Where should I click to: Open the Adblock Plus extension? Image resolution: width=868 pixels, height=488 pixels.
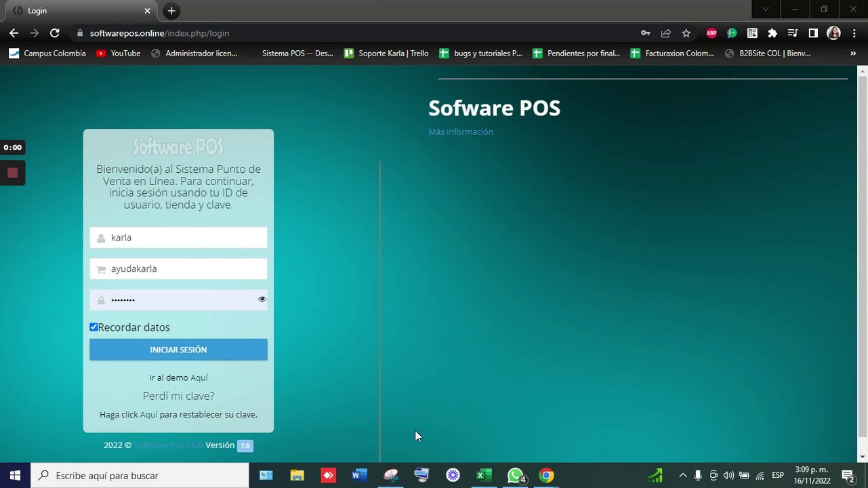pyautogui.click(x=711, y=33)
